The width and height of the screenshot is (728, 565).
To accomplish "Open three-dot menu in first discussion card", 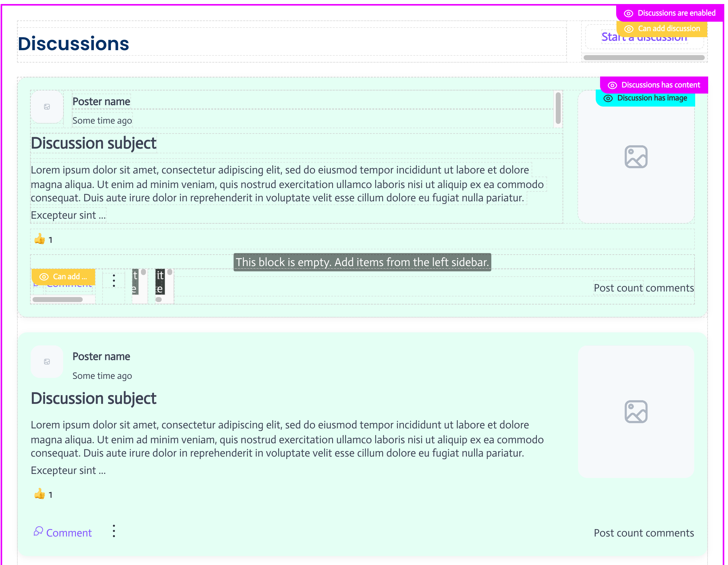I will [114, 281].
